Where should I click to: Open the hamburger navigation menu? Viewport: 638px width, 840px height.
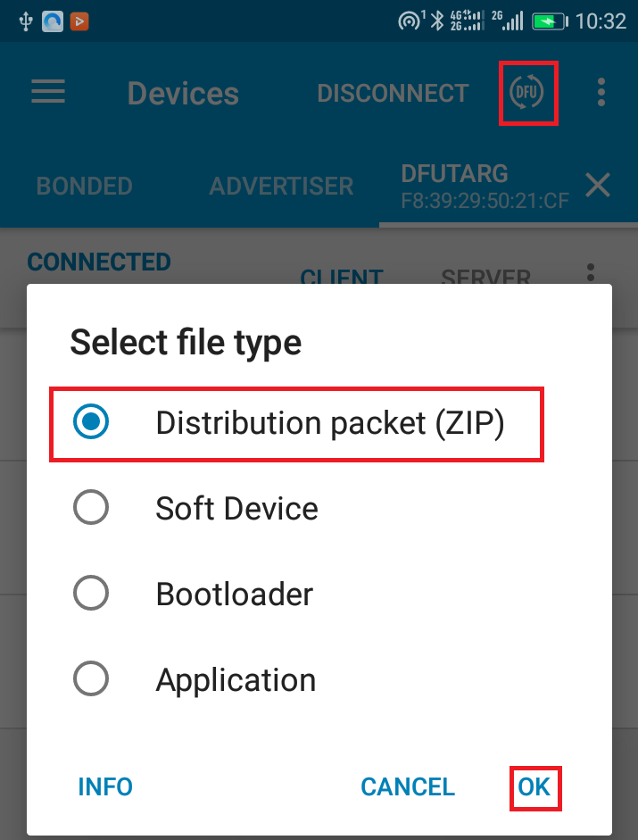(x=48, y=92)
